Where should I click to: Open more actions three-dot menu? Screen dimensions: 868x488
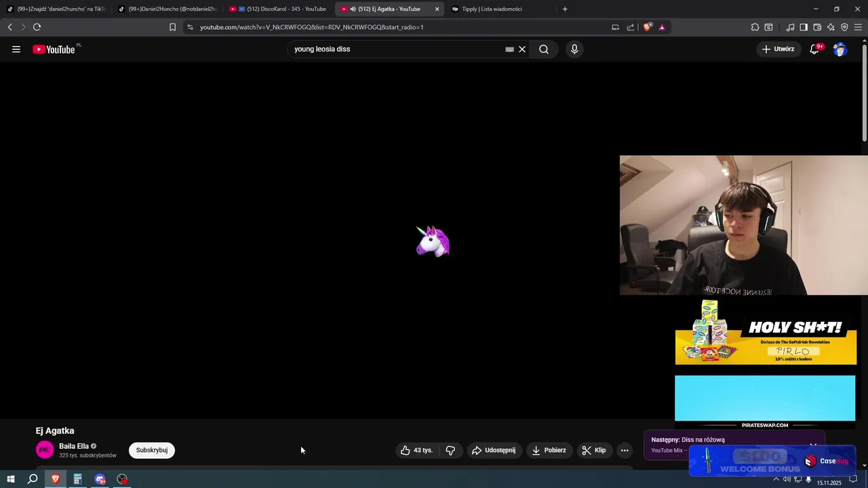(x=625, y=450)
